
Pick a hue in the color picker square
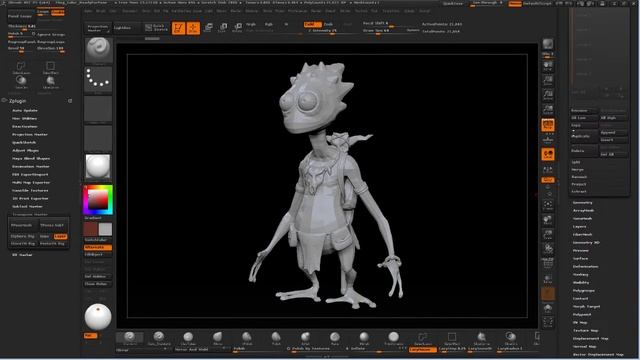click(x=98, y=200)
